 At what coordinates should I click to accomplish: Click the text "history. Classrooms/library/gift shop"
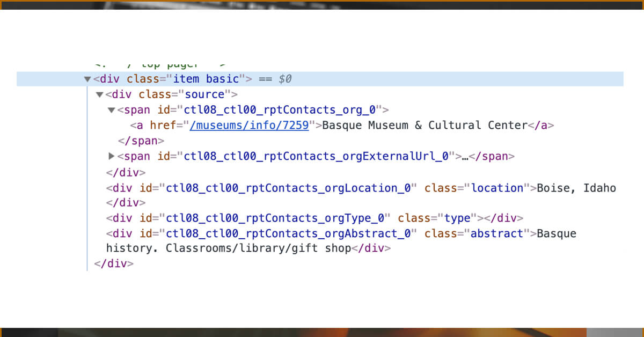(x=229, y=248)
